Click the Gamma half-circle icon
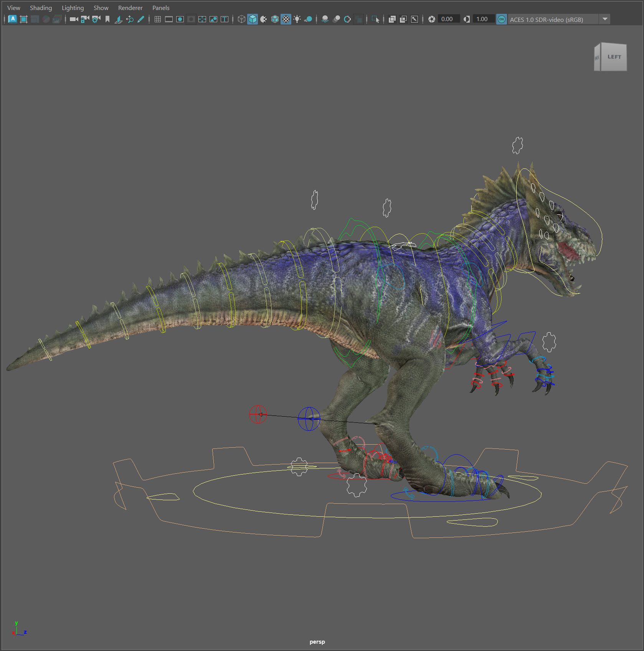 point(467,19)
